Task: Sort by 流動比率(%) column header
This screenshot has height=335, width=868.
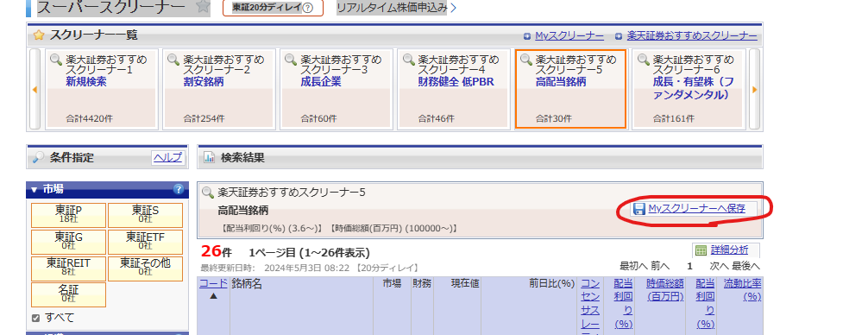Action: tap(742, 289)
